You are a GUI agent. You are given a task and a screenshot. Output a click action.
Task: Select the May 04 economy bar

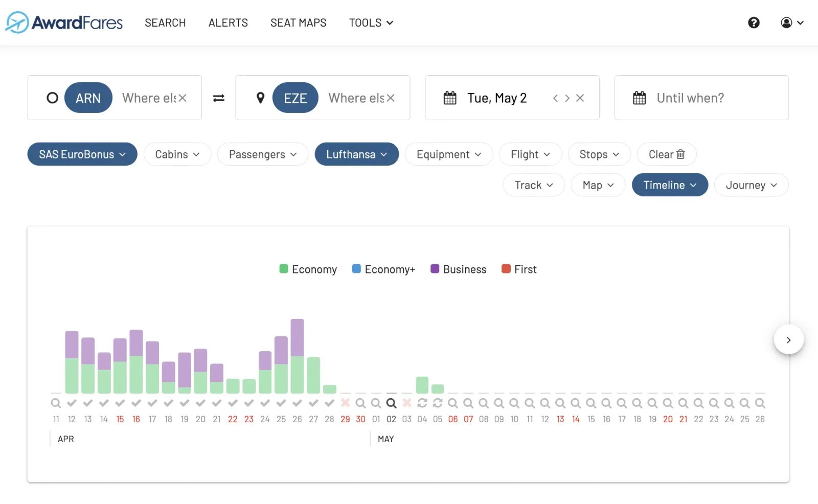point(422,385)
